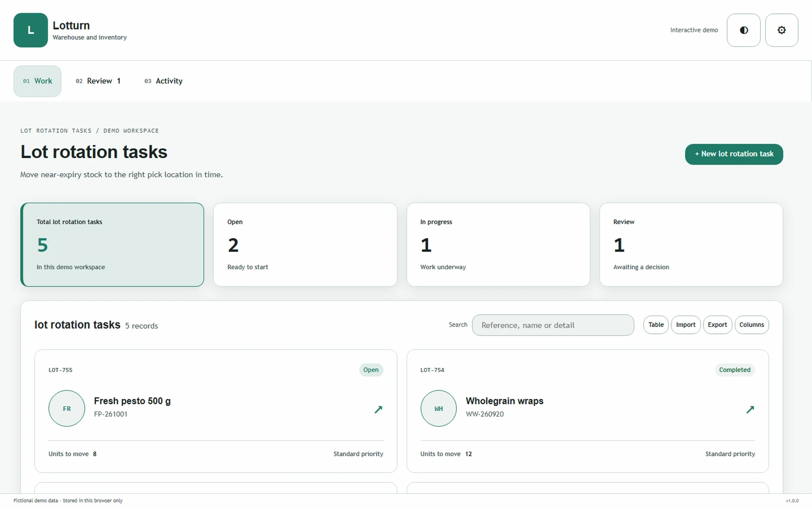Click the WH avatar circle
This screenshot has height=508, width=812.
pos(438,408)
